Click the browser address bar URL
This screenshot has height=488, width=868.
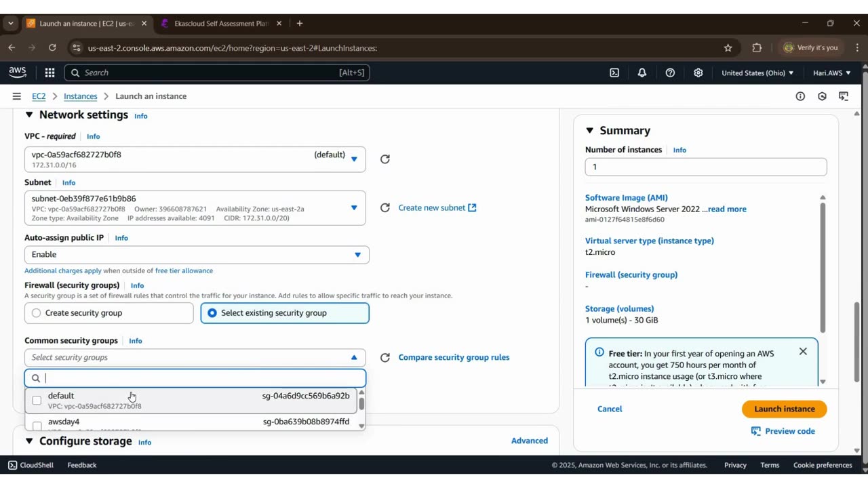click(x=233, y=48)
